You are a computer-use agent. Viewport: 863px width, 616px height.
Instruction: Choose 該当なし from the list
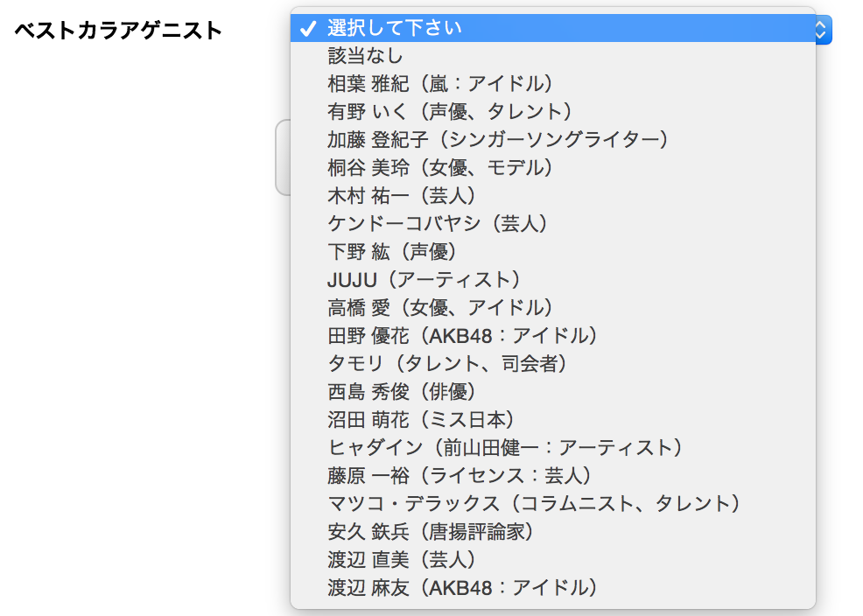(x=552, y=56)
